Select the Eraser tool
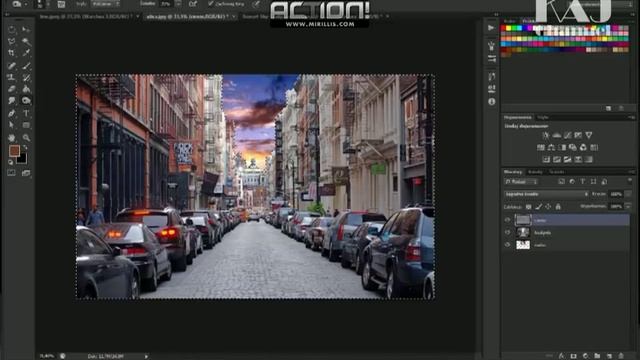 tap(12, 89)
